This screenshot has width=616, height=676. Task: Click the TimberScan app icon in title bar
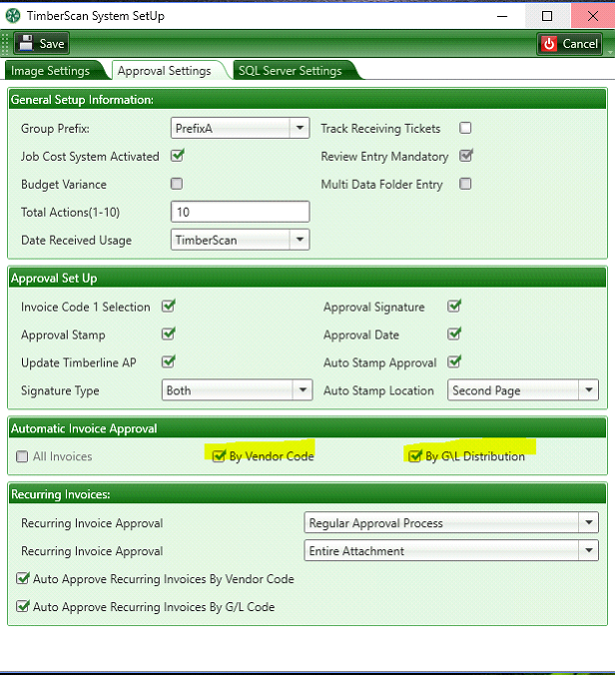tap(13, 16)
